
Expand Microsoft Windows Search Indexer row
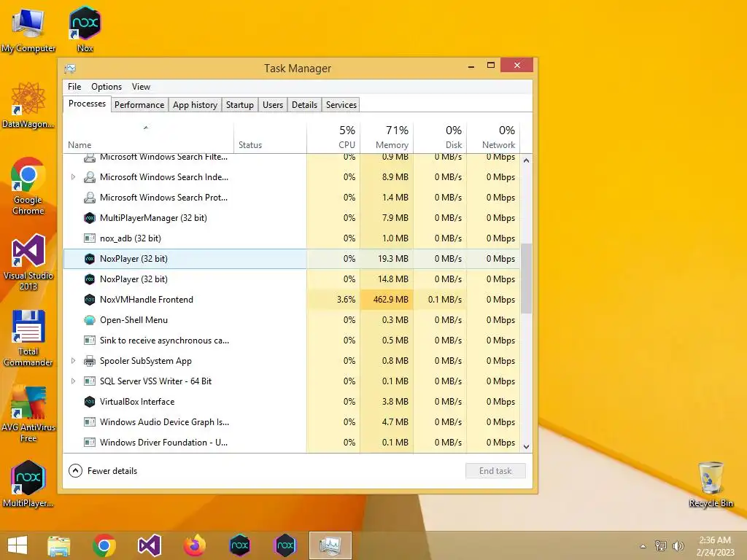click(x=73, y=177)
